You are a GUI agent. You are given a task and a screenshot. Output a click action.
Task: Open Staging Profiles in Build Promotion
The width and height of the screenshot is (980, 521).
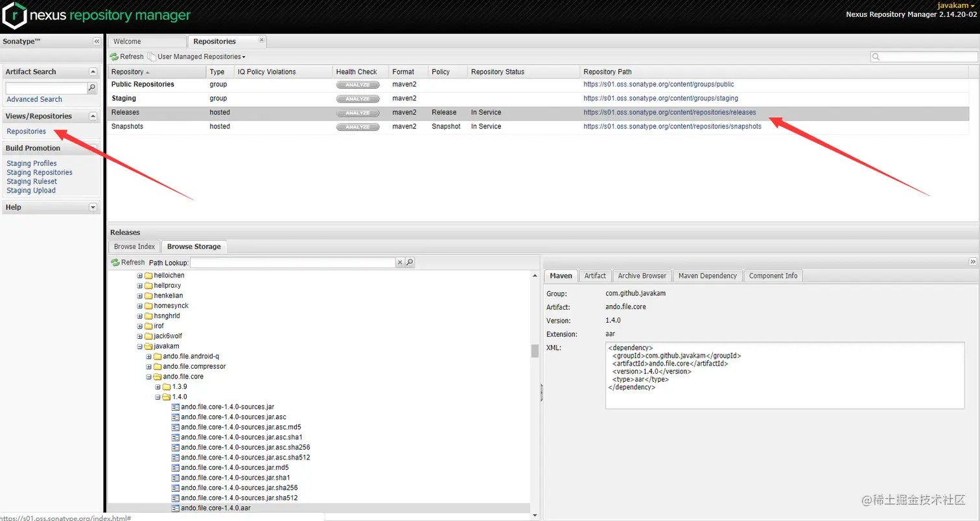coord(32,163)
